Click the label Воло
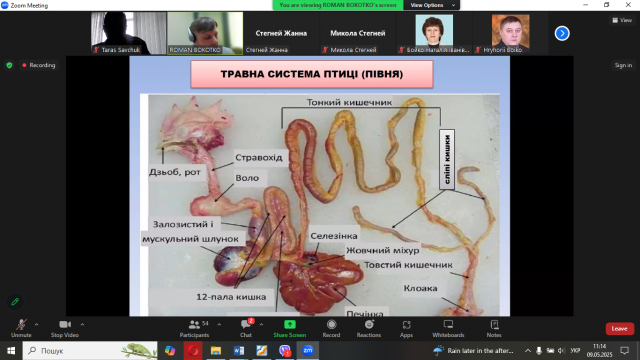This screenshot has width=640, height=360. [247, 178]
